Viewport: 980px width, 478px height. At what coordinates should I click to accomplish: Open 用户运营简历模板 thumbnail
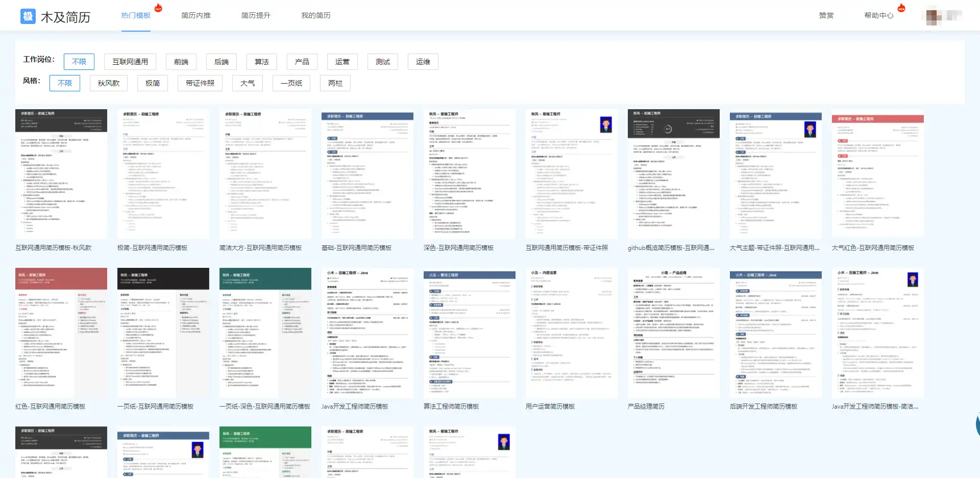[572, 333]
